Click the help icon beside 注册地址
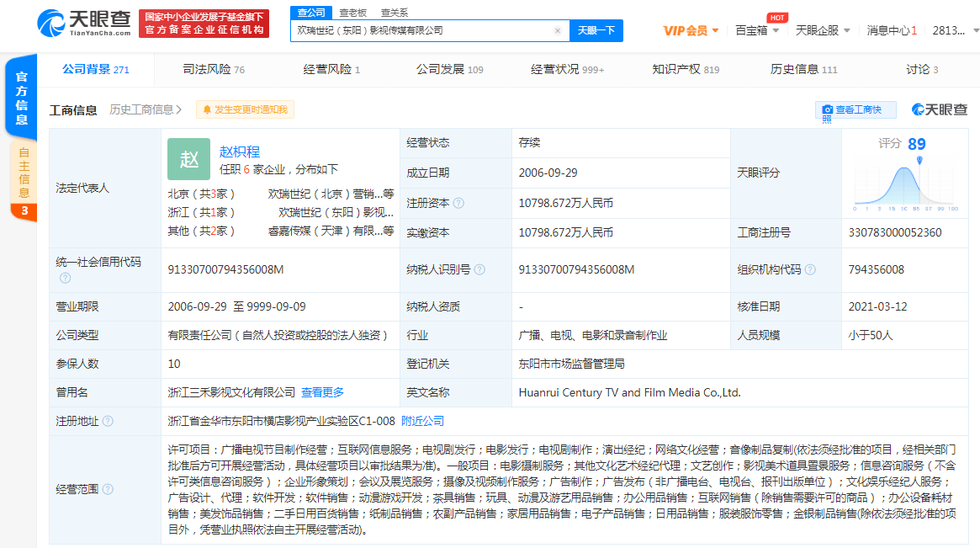 pyautogui.click(x=108, y=421)
